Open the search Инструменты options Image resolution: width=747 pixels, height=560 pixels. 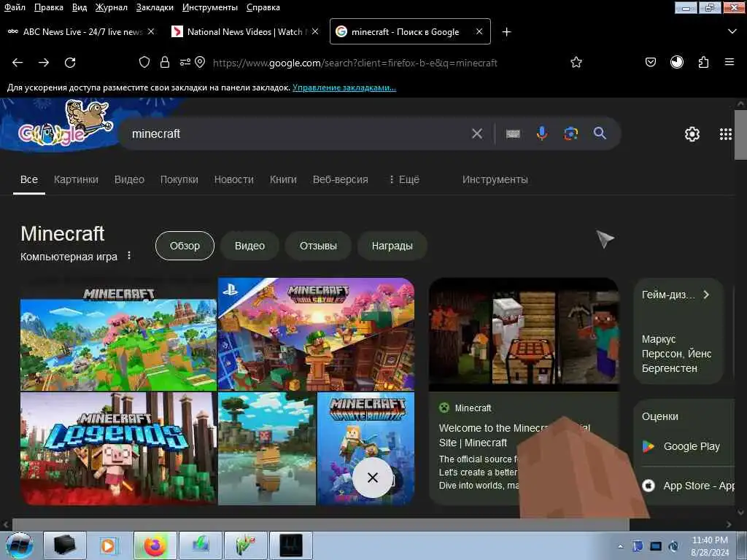(x=495, y=179)
